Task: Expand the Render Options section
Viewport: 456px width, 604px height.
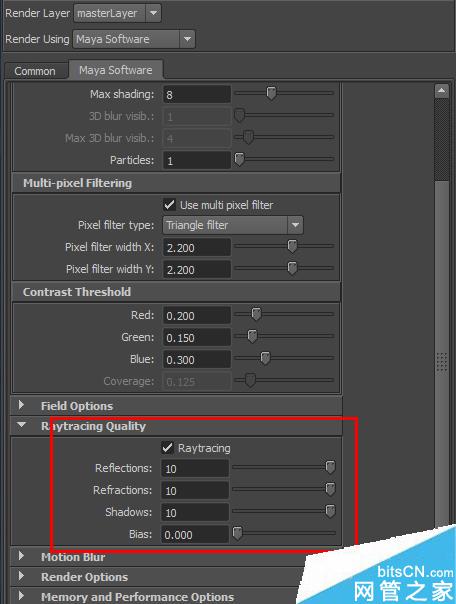Action: coord(22,576)
